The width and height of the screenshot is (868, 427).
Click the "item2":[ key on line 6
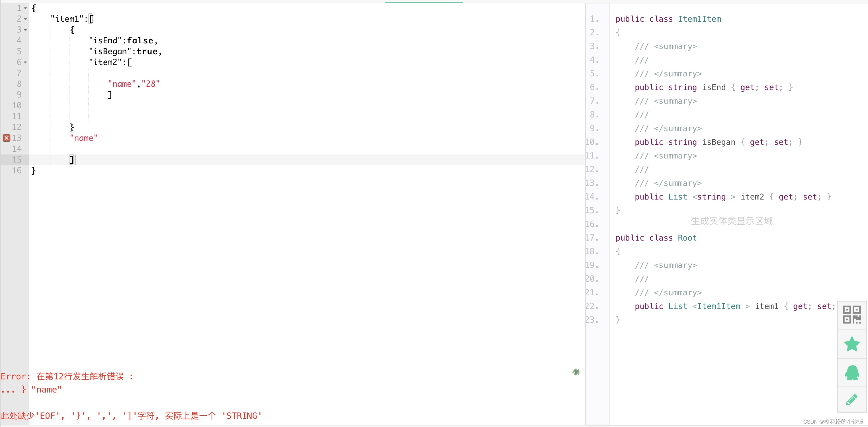[x=110, y=62]
